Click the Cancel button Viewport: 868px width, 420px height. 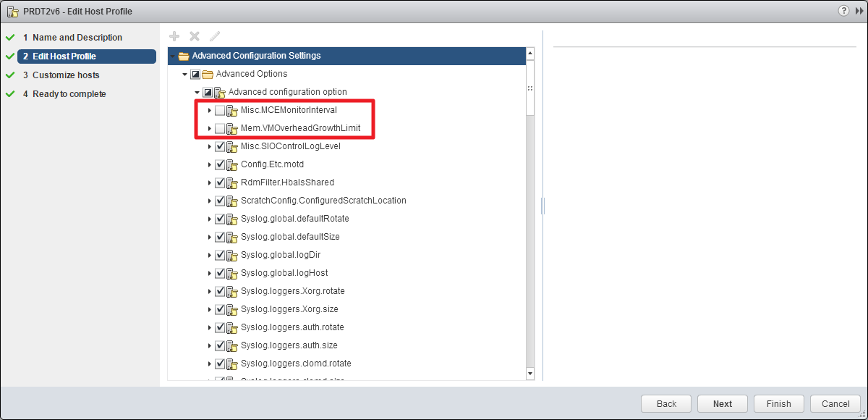pyautogui.click(x=835, y=404)
